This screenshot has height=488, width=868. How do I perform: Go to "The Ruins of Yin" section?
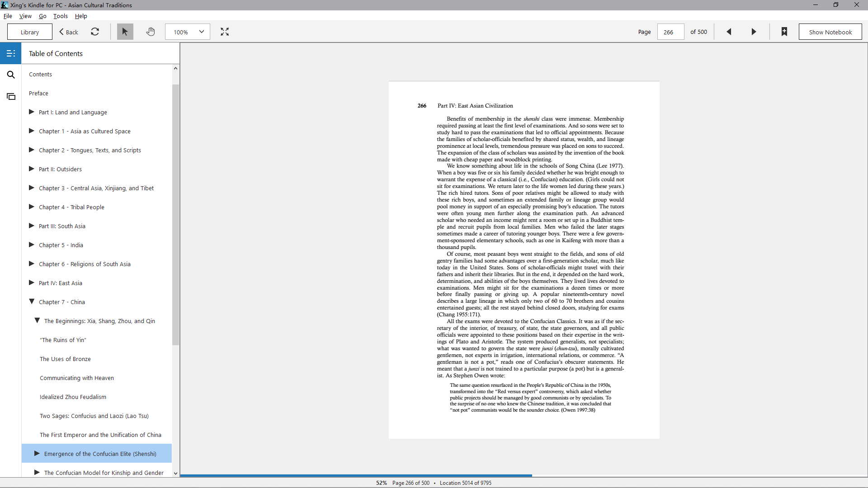(63, 340)
